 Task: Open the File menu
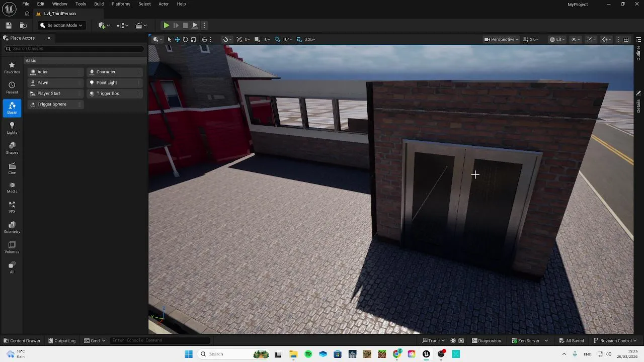coord(26,4)
